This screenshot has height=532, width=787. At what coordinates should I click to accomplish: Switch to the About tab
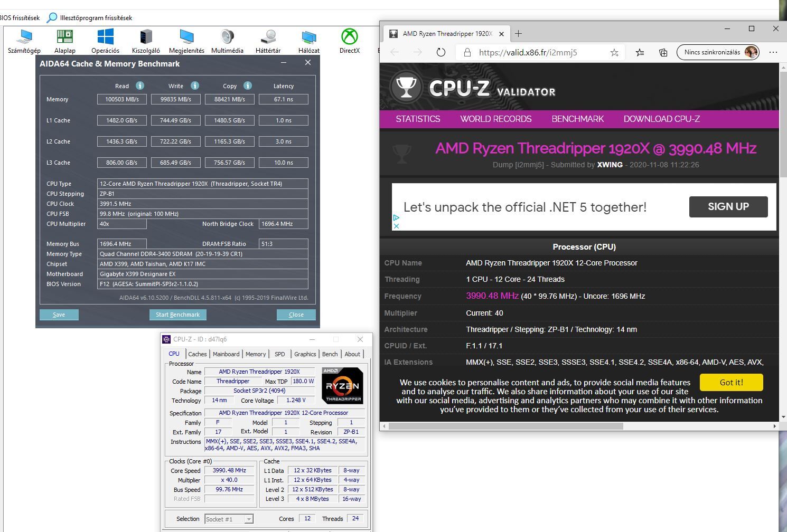click(x=352, y=354)
